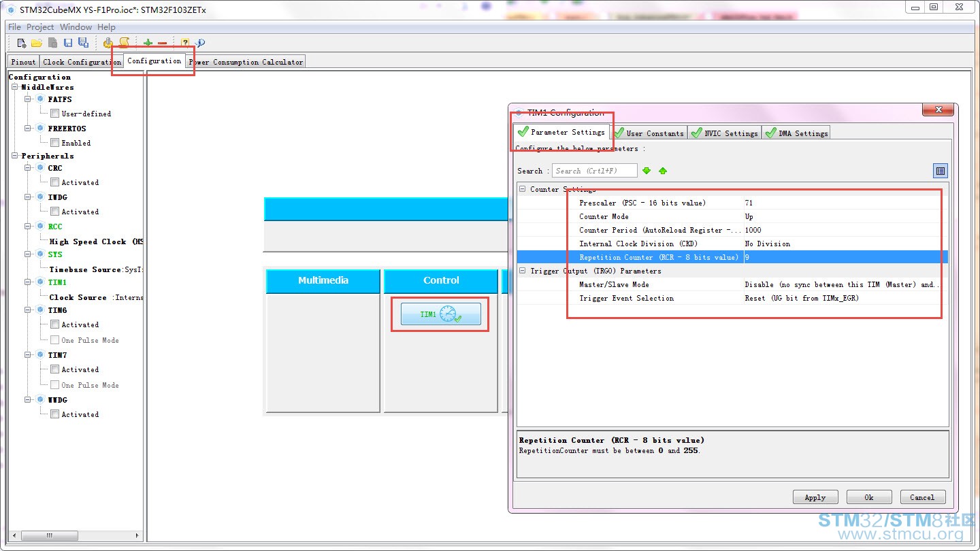Click the FREERTOS module icon in tree
The width and height of the screenshot is (980, 551).
point(40,129)
